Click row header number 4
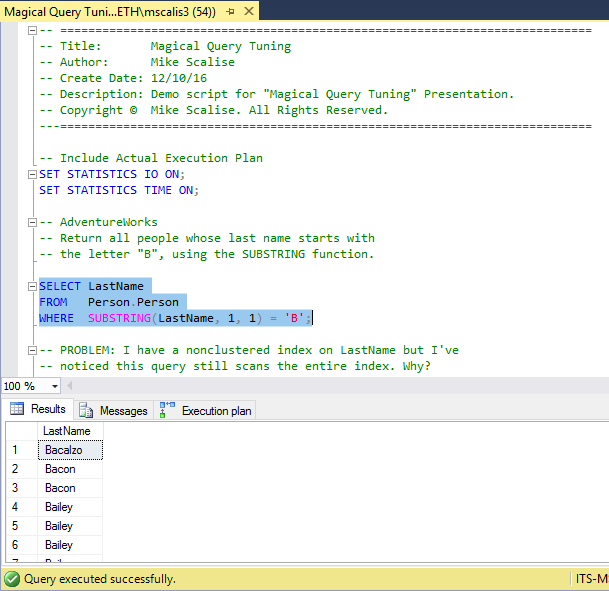Image resolution: width=609 pixels, height=591 pixels. point(22,507)
